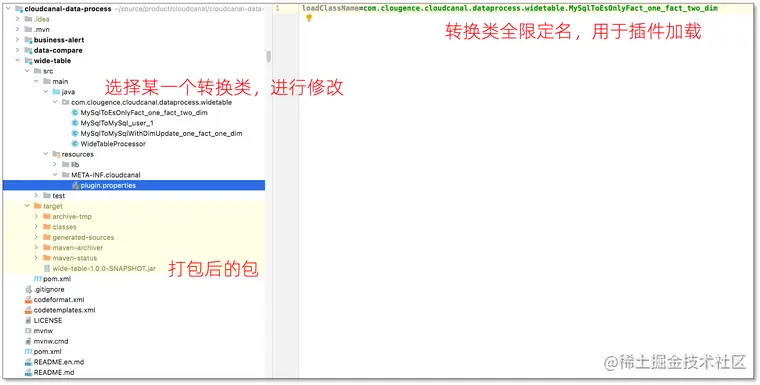The width and height of the screenshot is (760, 385).
Task: Select MySqlToMySql_user_1 class in tree
Action: click(117, 123)
